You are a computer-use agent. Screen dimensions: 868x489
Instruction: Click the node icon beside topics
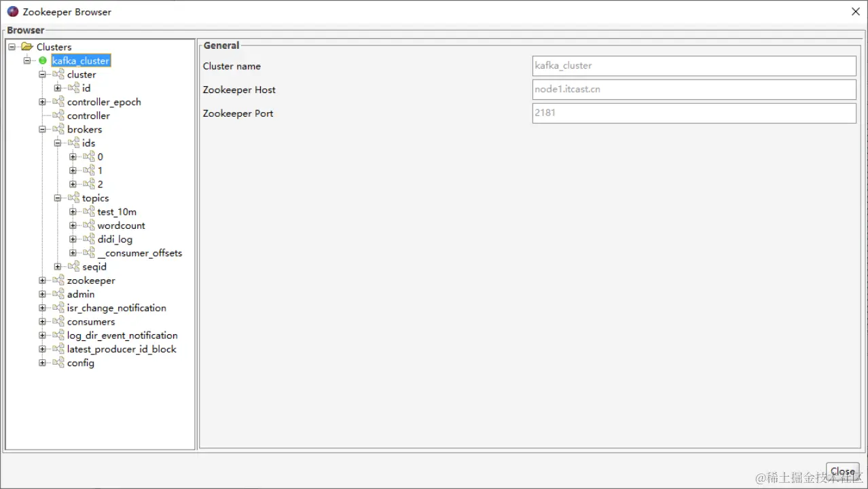pyautogui.click(x=74, y=198)
